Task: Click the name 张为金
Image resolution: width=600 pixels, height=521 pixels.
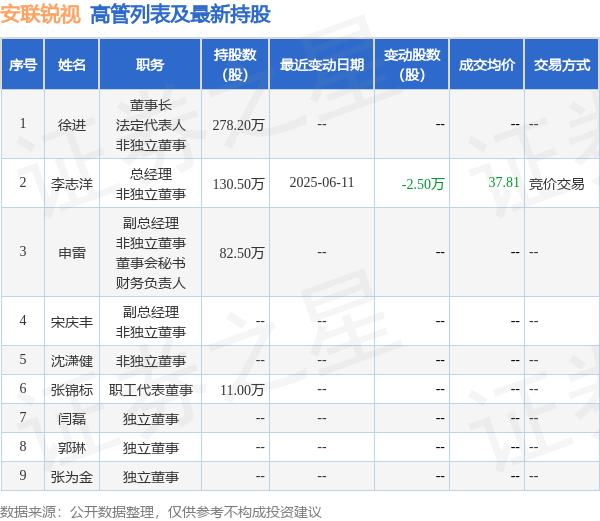Action: [x=72, y=477]
